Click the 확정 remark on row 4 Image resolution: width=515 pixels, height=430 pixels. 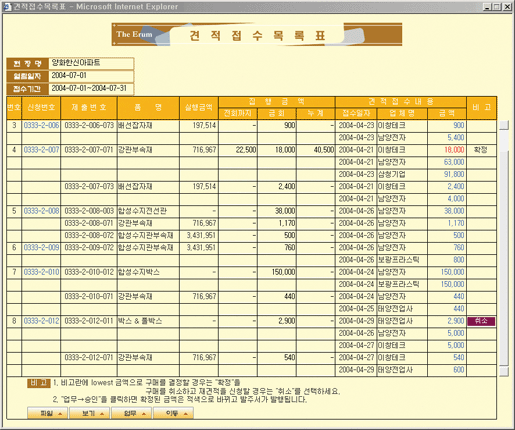481,150
